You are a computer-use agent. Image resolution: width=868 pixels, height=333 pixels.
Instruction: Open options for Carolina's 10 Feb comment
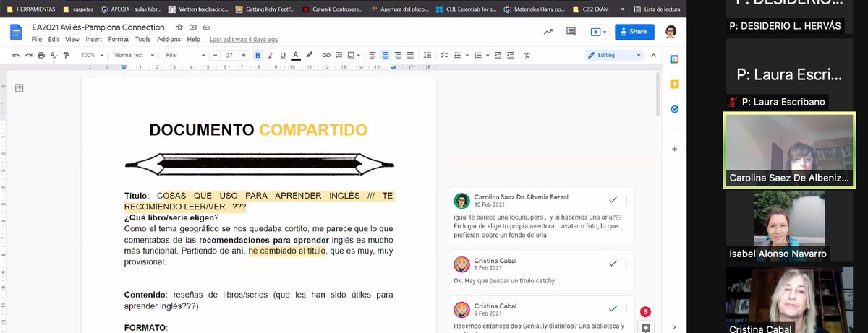[x=626, y=200]
